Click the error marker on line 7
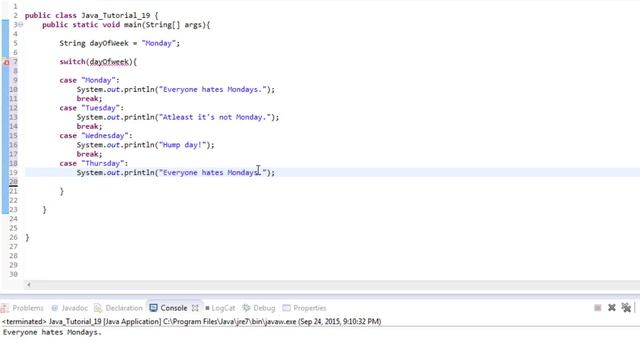The image size is (640, 360). (6, 62)
